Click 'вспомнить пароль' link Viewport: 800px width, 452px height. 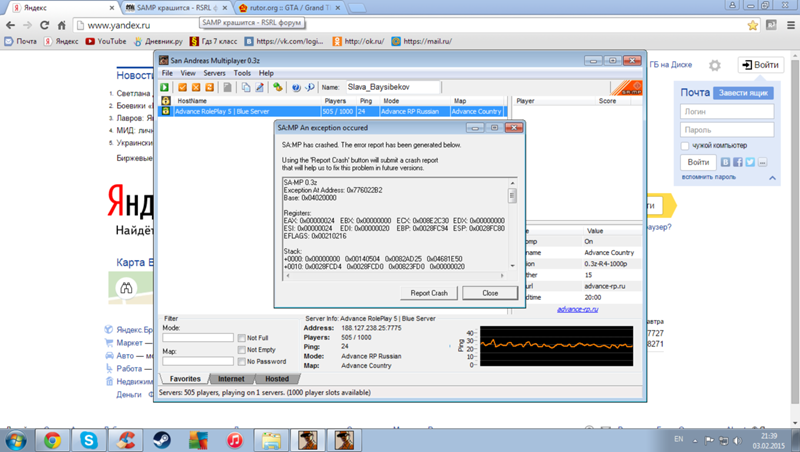pyautogui.click(x=709, y=177)
